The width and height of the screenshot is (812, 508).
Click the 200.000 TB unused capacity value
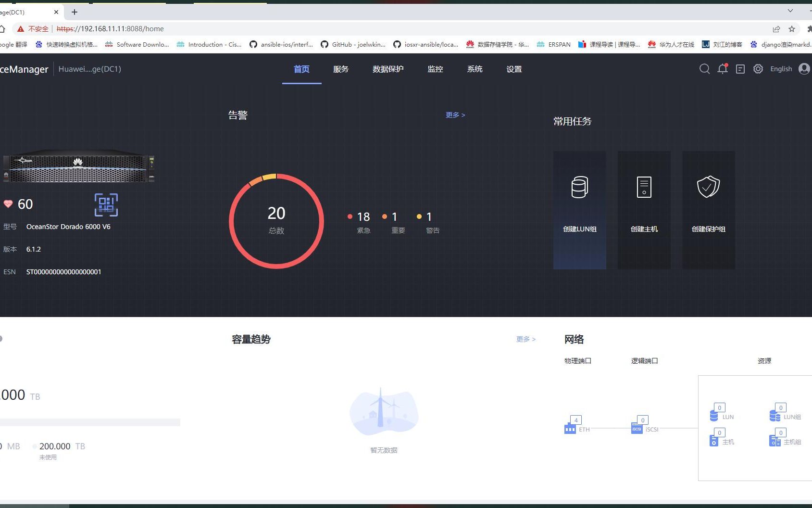pos(62,446)
